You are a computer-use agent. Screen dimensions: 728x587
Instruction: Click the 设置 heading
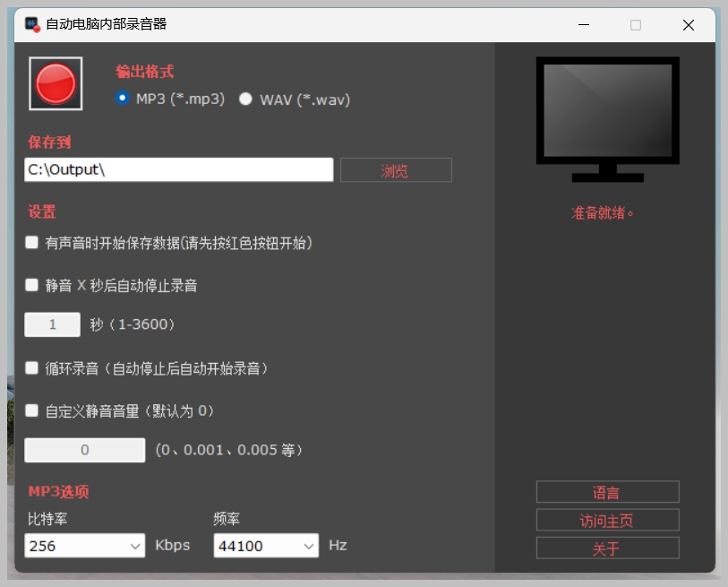click(x=42, y=211)
